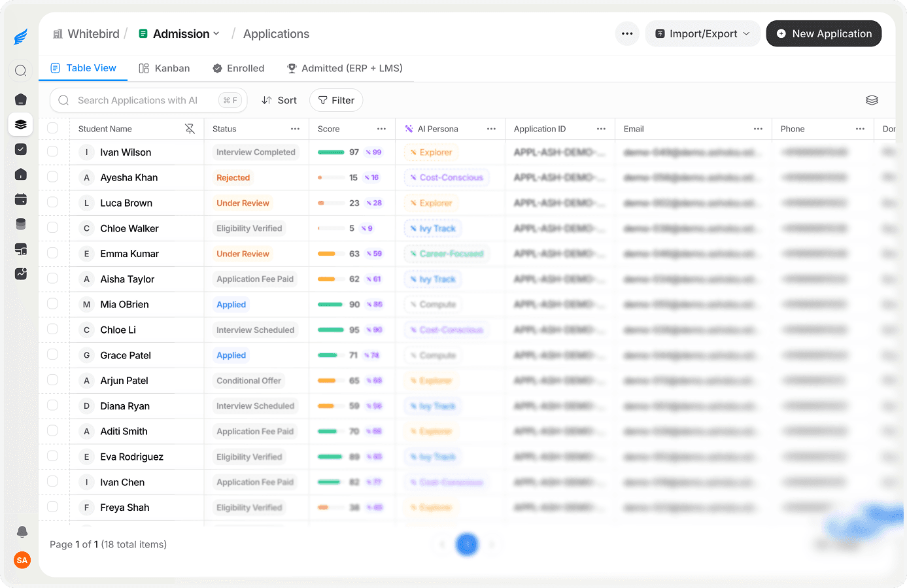Click Ivy Track persona for Chloe Walker

pos(433,228)
